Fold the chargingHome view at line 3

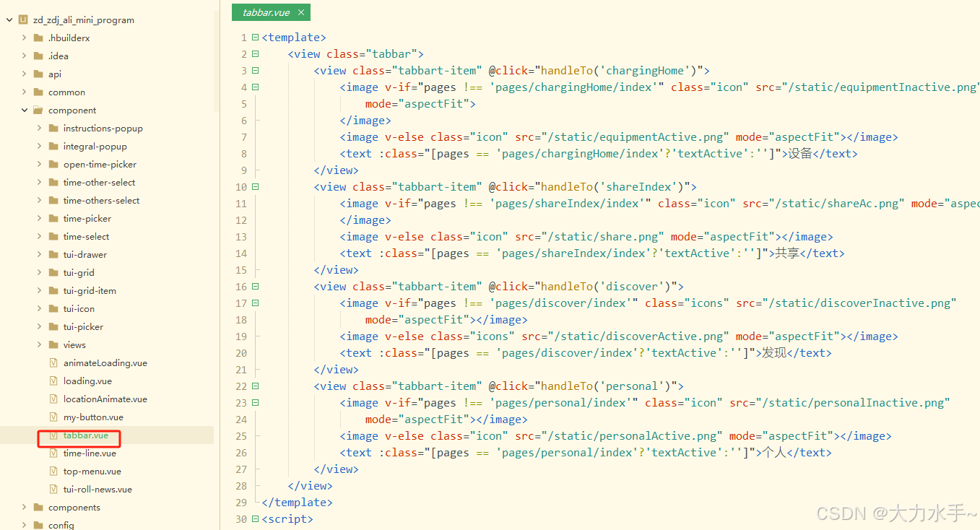point(255,70)
